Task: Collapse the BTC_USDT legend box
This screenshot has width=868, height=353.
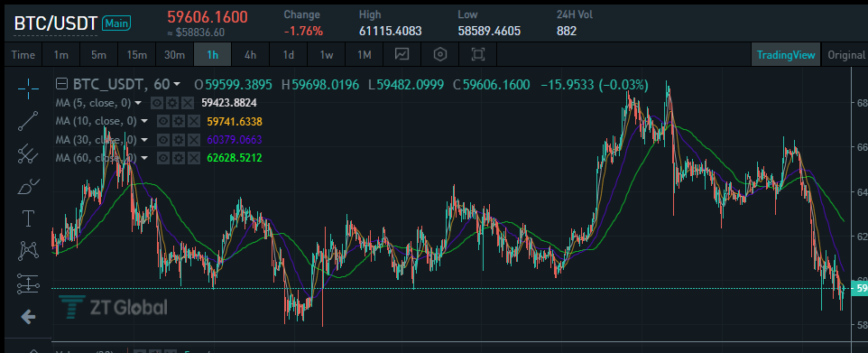Action: coord(62,84)
